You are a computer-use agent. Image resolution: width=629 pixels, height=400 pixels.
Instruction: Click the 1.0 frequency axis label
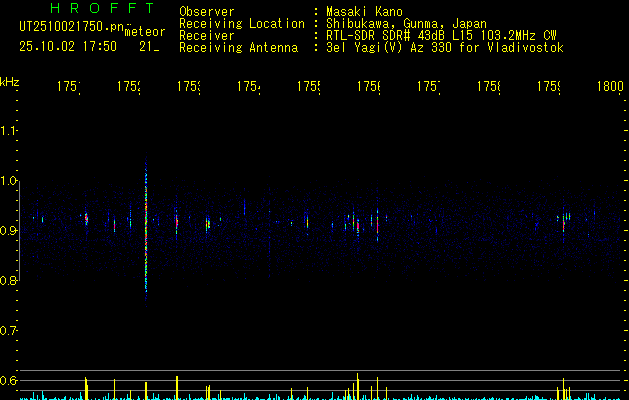coord(8,181)
